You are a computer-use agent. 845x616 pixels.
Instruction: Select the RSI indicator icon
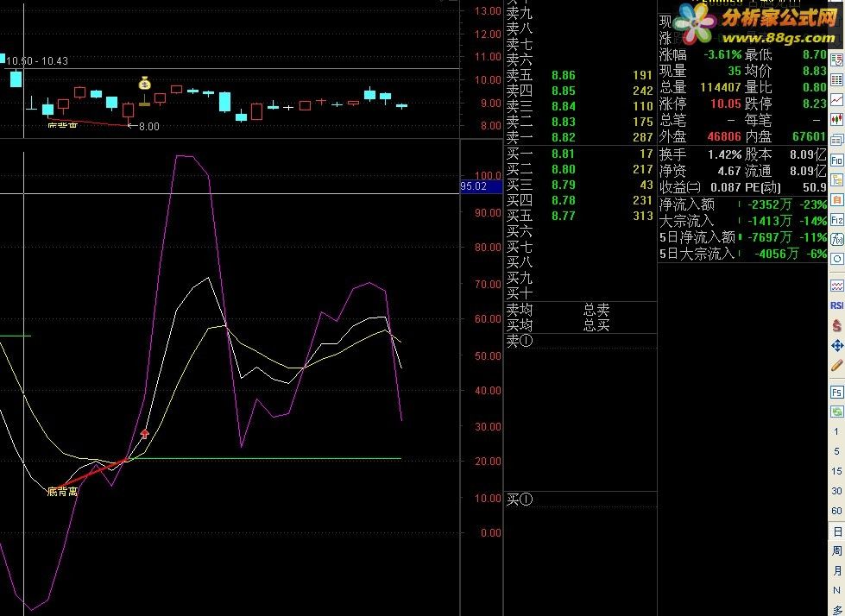point(837,305)
